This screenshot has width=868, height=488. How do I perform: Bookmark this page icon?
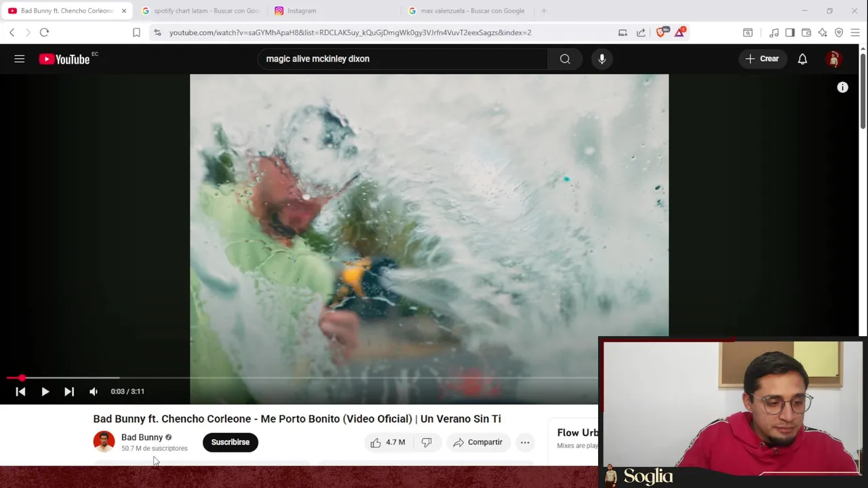pos(136,33)
